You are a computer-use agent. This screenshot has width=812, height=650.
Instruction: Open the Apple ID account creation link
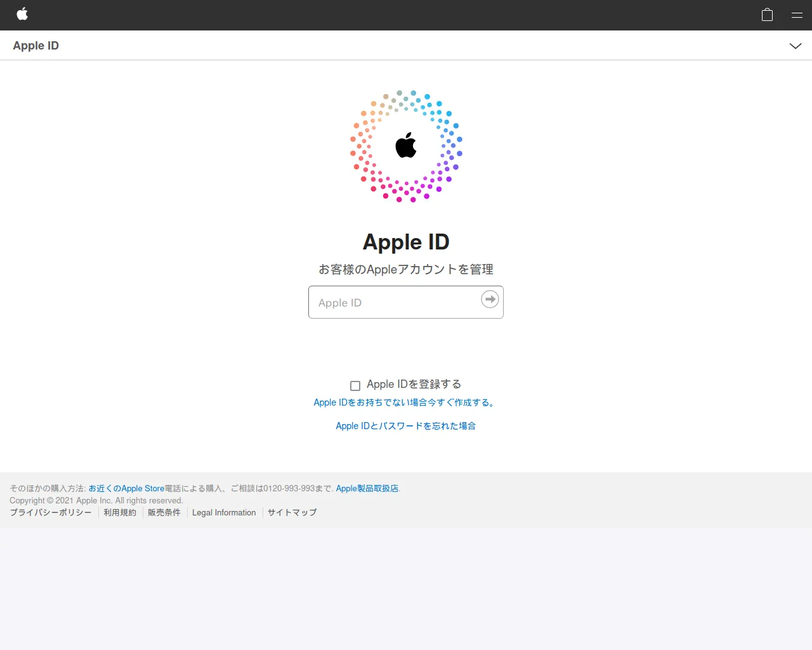pyautogui.click(x=405, y=402)
